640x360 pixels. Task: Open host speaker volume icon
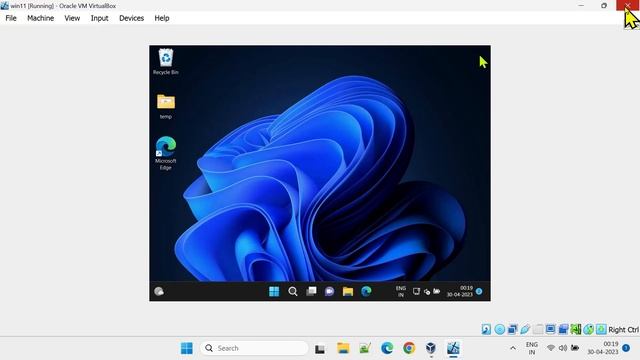(x=563, y=348)
